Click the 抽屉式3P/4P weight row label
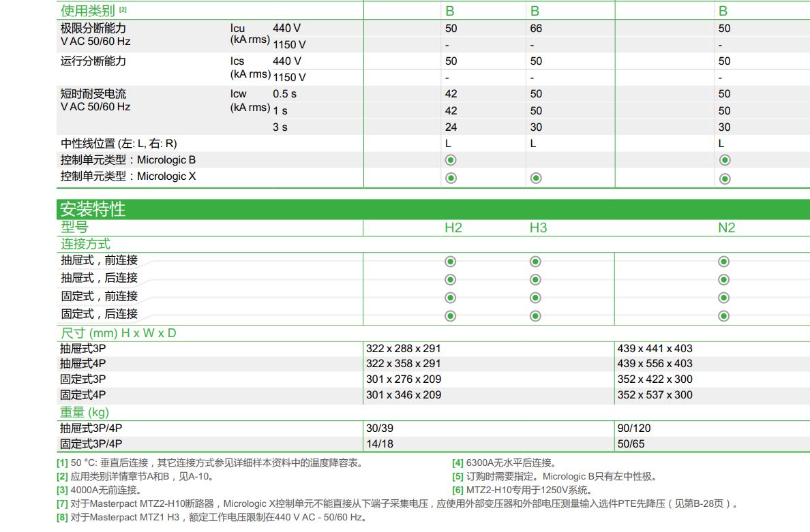810x532 pixels. (x=91, y=428)
